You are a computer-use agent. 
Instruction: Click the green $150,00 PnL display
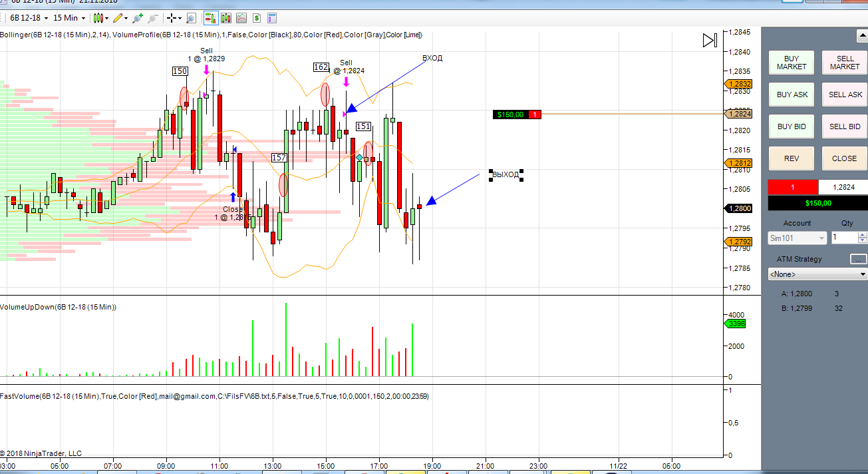click(x=817, y=203)
